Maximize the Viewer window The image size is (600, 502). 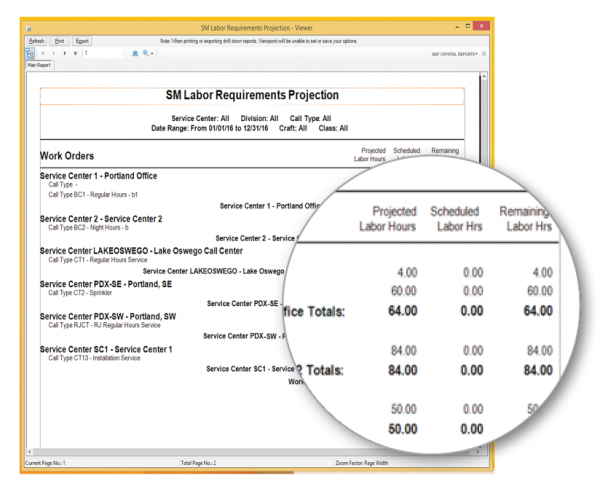467,26
